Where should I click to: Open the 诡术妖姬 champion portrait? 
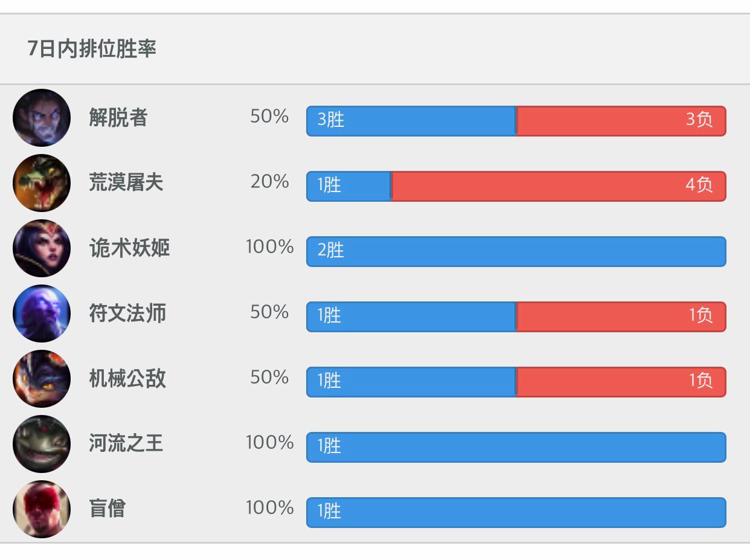tap(42, 248)
